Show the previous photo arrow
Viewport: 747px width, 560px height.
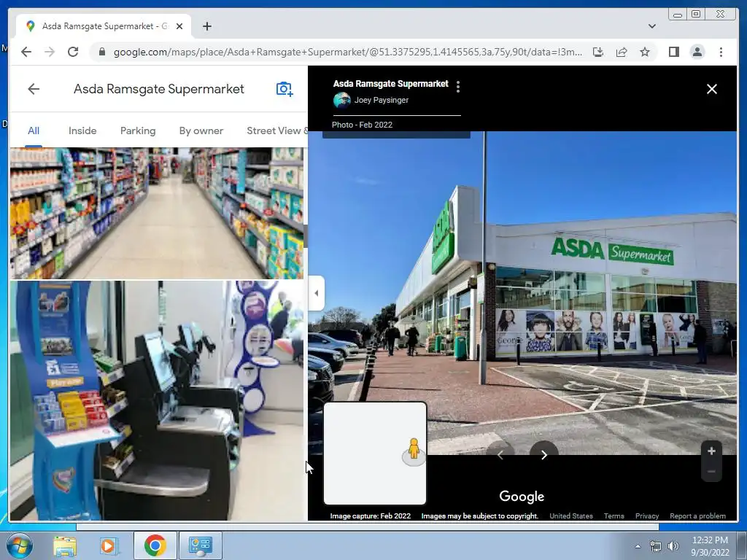coord(500,455)
